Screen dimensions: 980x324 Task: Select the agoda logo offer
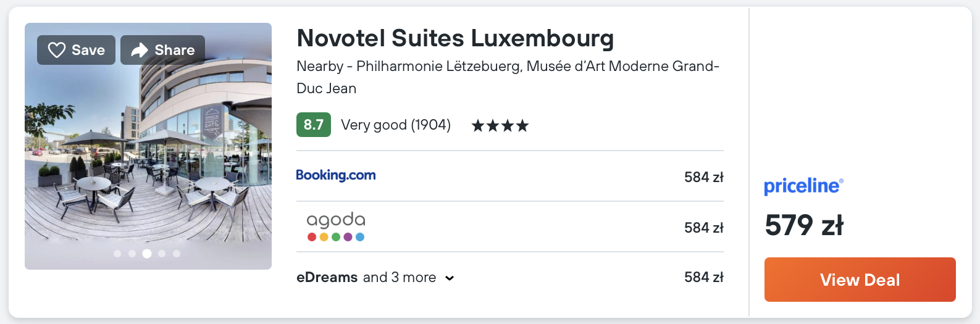pyautogui.click(x=336, y=226)
